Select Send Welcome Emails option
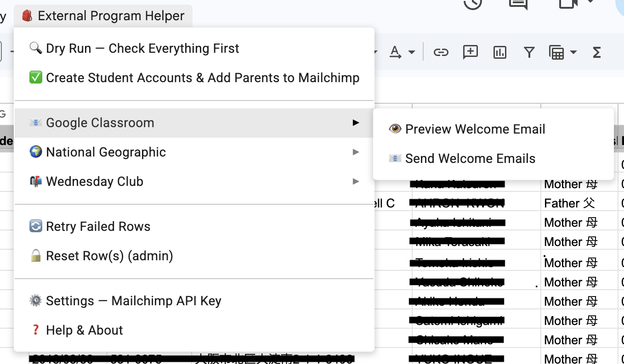Viewport: 624px width, 364px height. [x=470, y=158]
